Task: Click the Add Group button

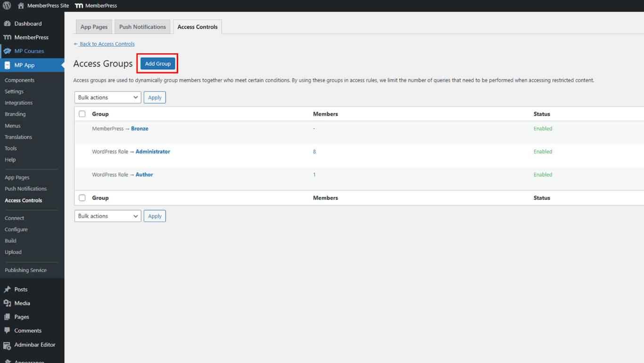Action: pos(157,64)
